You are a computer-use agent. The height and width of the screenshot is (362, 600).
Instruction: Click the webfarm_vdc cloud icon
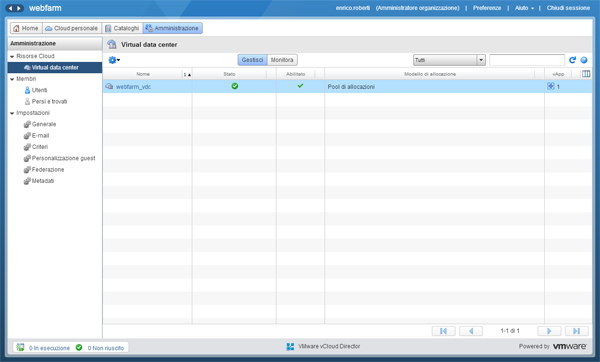point(109,86)
